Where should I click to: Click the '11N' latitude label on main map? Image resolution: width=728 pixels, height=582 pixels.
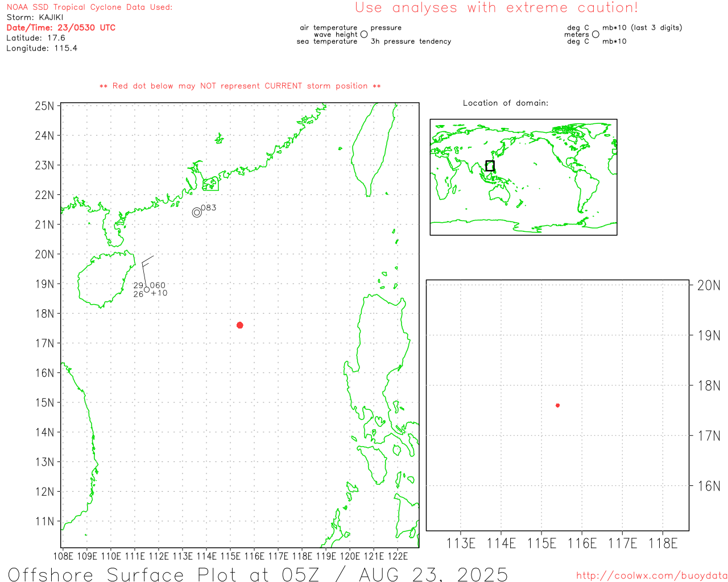pos(44,521)
